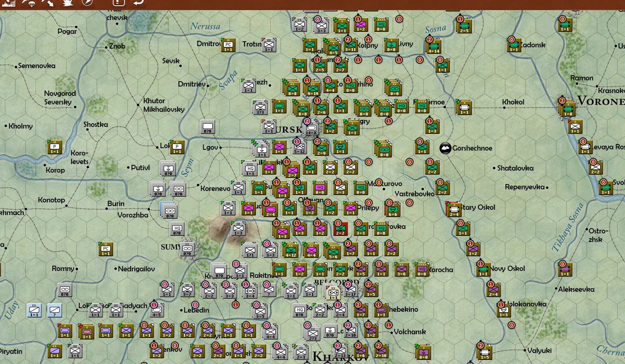Screen dimensions: 625x364
Task: Click the 4=14 armored unit counter
Action: tap(434, 46)
